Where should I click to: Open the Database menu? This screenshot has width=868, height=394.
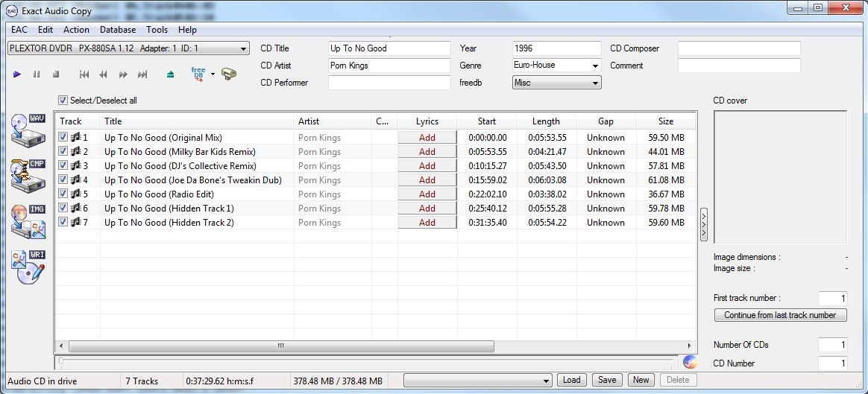click(118, 30)
